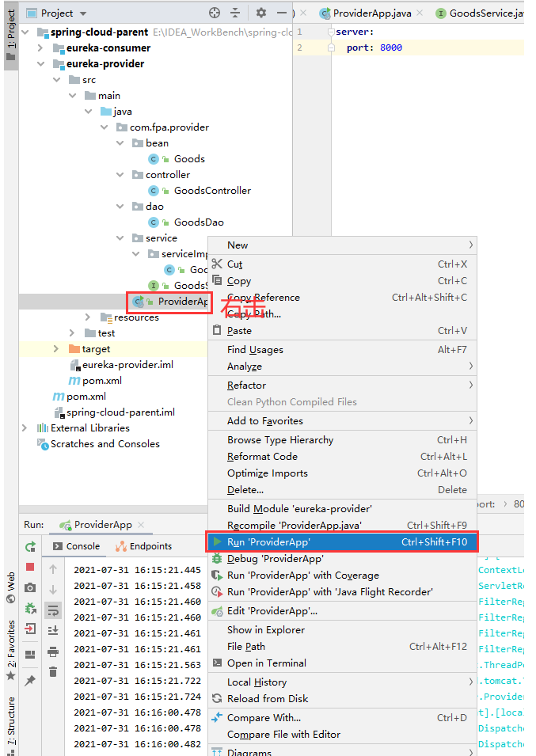Choose Debug 'ProviderApp' menu item
The height and width of the screenshot is (756, 536).
tap(342, 559)
